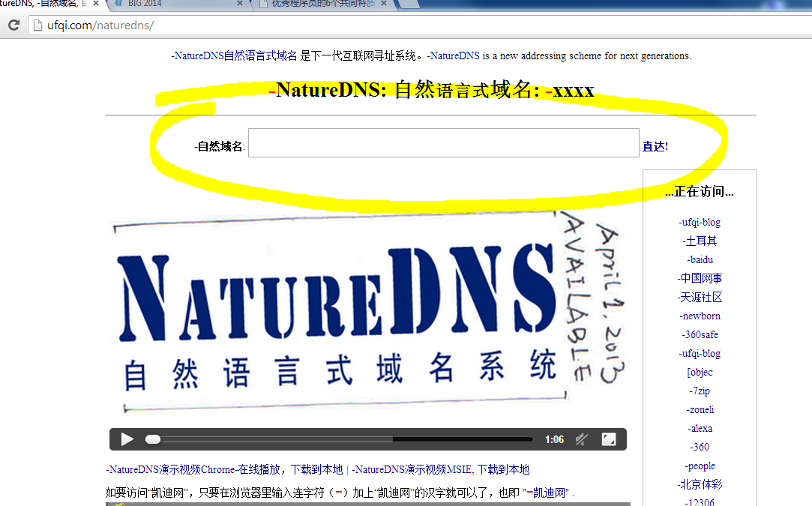Enter fullscreen mode for the video
This screenshot has height=506, width=812.
pyautogui.click(x=610, y=439)
